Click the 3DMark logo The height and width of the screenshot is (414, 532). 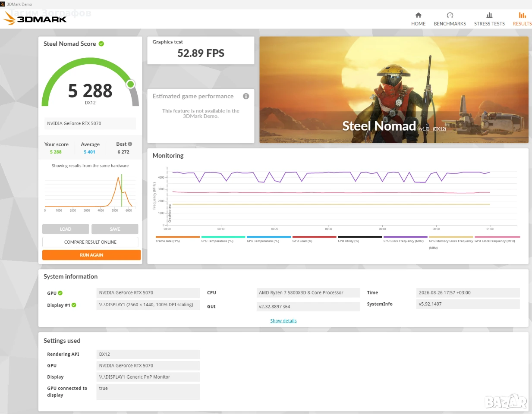coord(35,18)
